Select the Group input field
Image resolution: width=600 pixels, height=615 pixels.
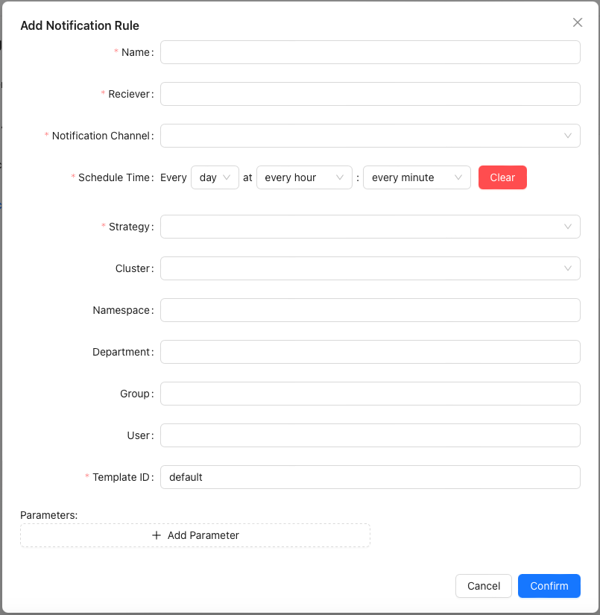pyautogui.click(x=370, y=393)
